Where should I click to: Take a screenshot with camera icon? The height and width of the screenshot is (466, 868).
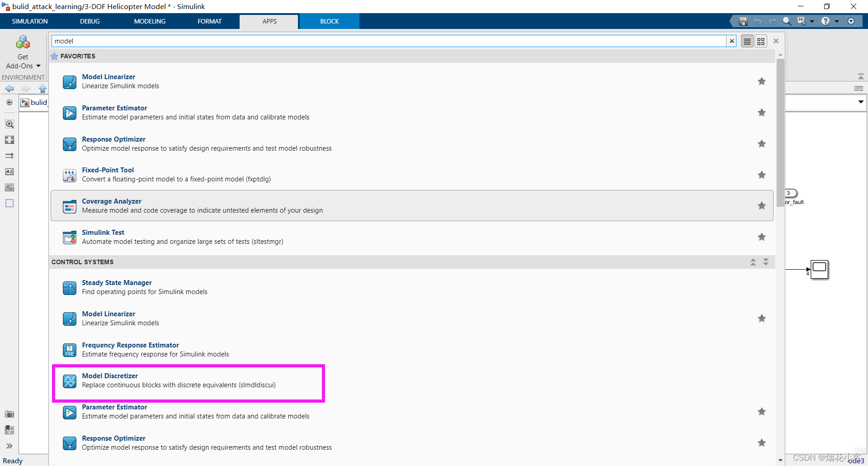(9, 414)
